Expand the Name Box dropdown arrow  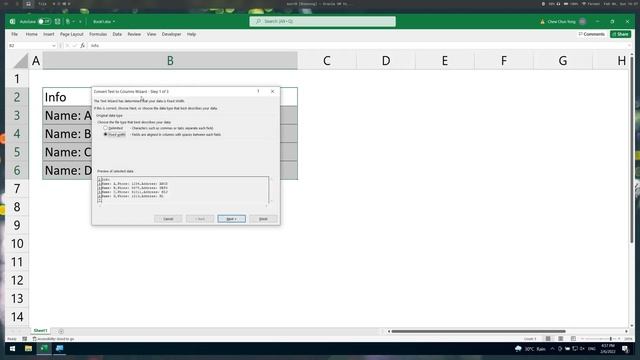click(54, 46)
